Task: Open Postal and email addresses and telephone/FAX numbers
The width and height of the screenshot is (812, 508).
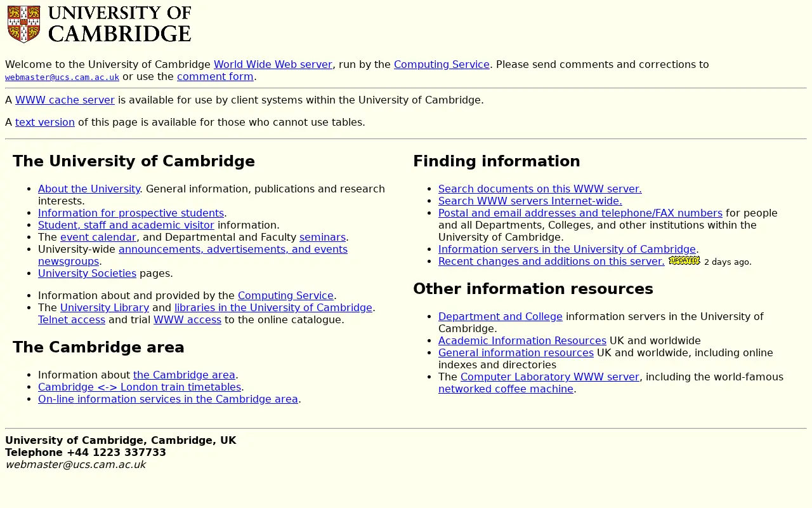Action: (580, 213)
